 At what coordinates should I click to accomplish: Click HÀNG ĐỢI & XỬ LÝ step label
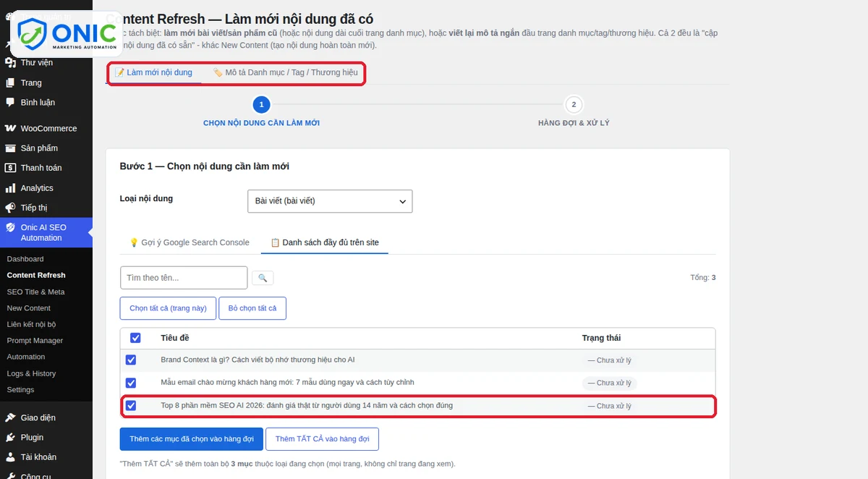574,123
